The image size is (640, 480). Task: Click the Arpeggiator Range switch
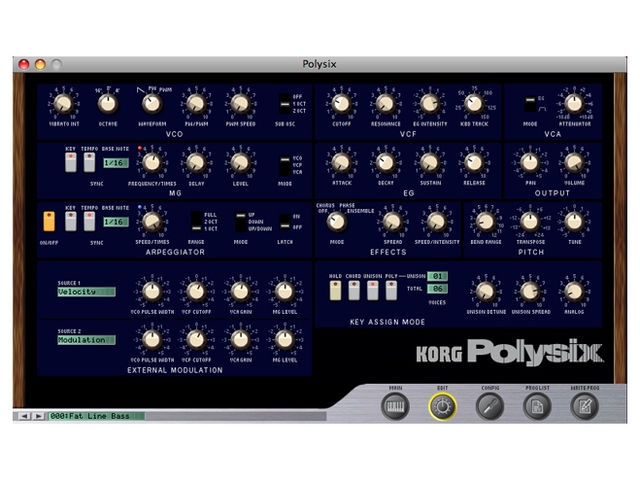point(196,222)
